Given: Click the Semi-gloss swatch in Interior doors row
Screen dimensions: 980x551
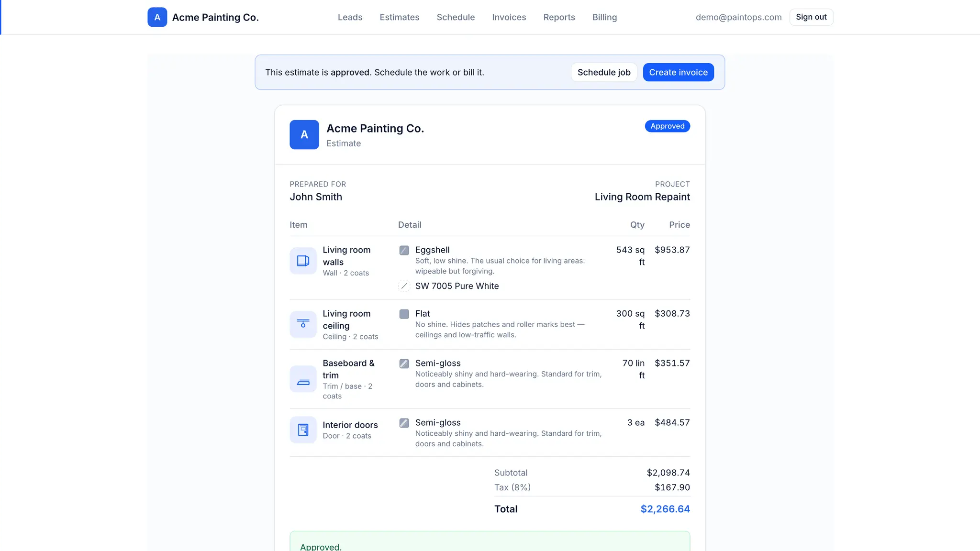Looking at the screenshot, I should (x=404, y=423).
